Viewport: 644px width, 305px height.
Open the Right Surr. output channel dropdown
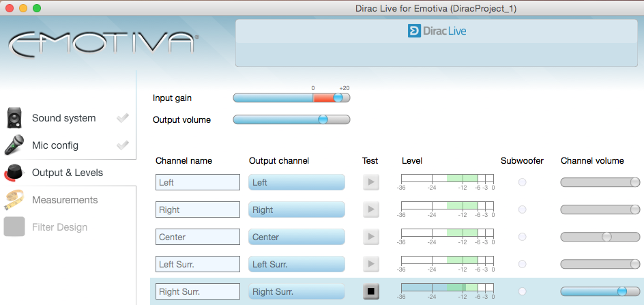297,291
